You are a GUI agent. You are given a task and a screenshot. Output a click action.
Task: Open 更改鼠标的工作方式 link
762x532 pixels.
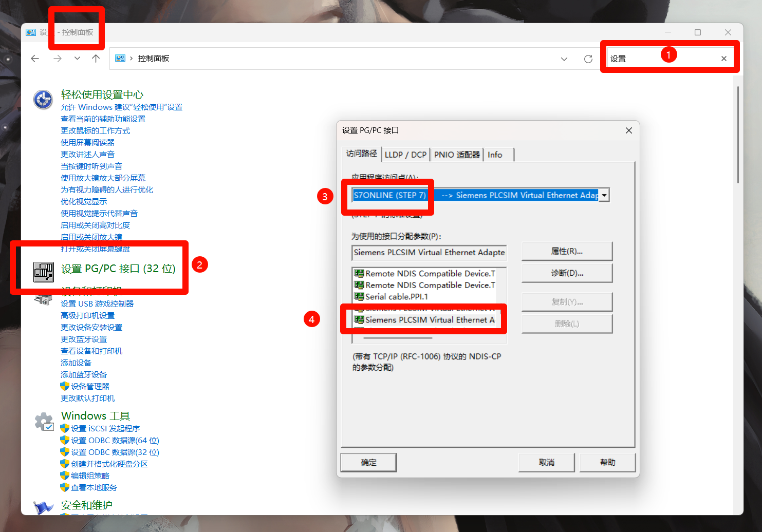[95, 131]
